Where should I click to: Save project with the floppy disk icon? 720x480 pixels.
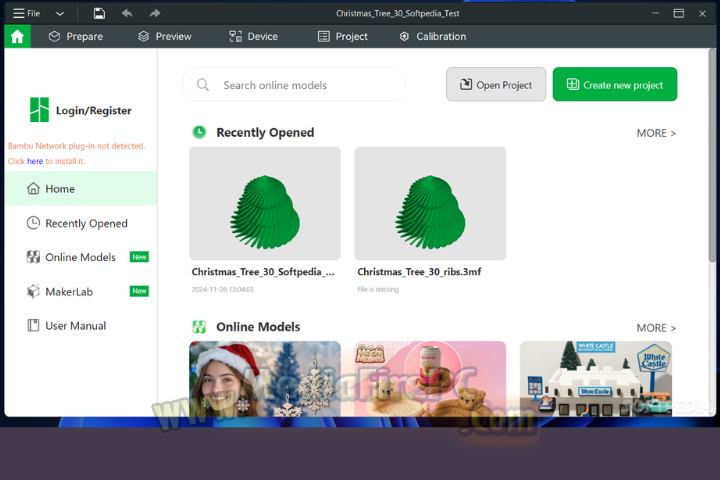[99, 13]
